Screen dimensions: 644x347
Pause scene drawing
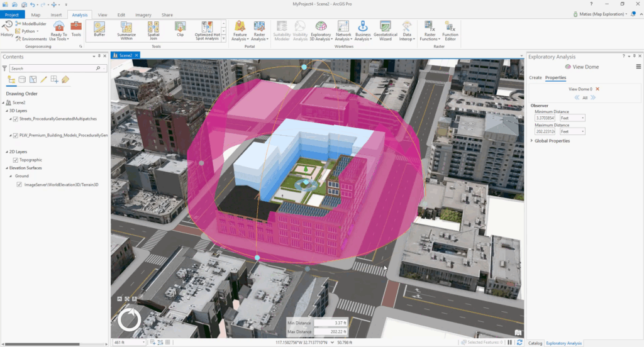(x=509, y=342)
